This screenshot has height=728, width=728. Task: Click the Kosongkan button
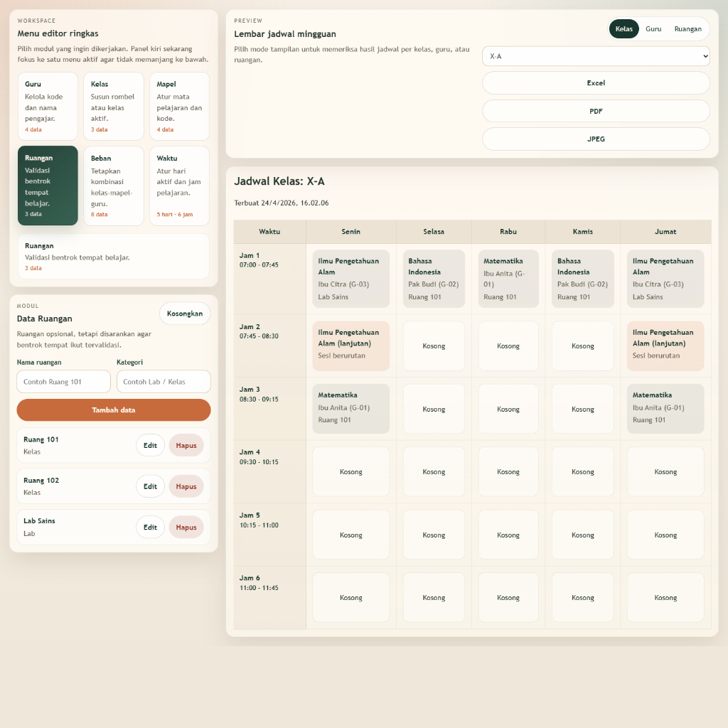click(x=185, y=314)
